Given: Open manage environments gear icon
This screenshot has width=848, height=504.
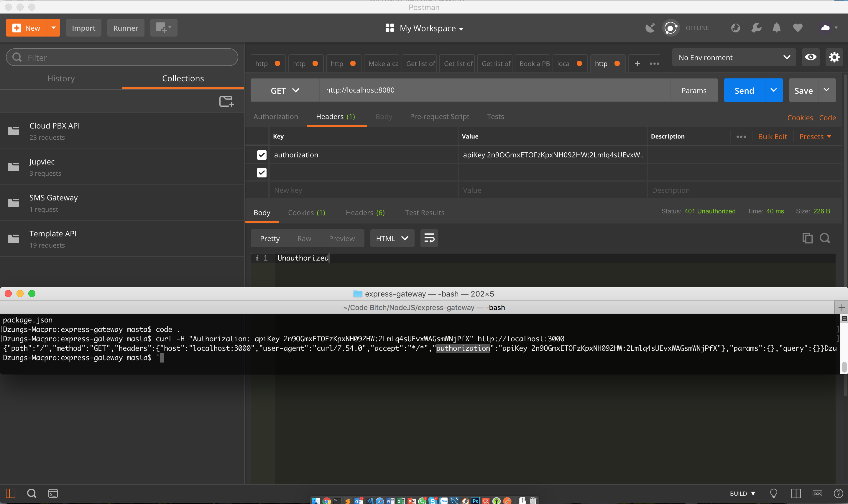Looking at the screenshot, I should [834, 57].
